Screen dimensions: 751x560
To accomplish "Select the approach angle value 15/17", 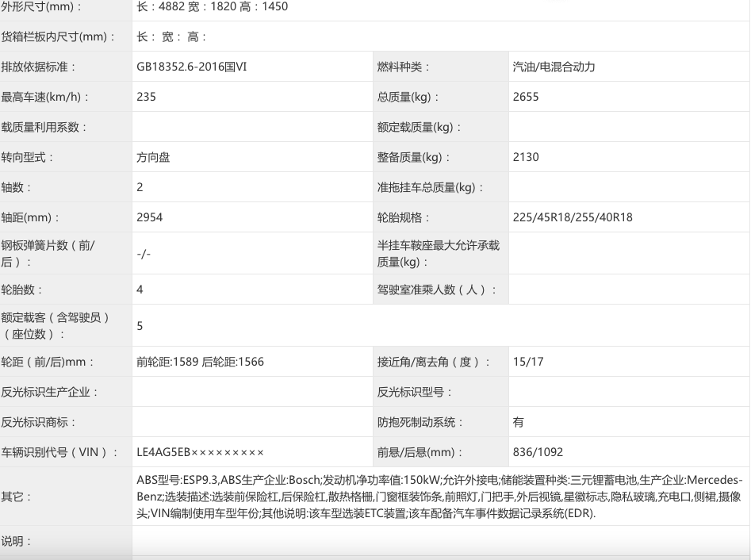I will (526, 362).
